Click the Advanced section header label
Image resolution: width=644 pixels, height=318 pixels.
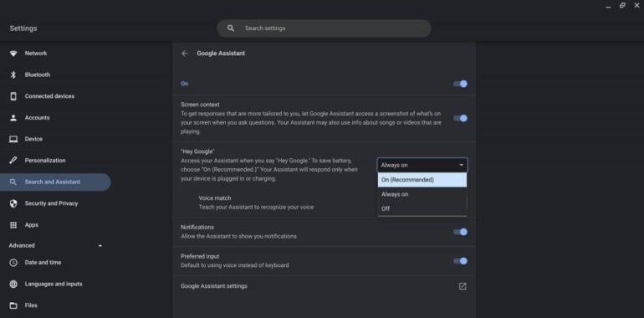click(22, 246)
